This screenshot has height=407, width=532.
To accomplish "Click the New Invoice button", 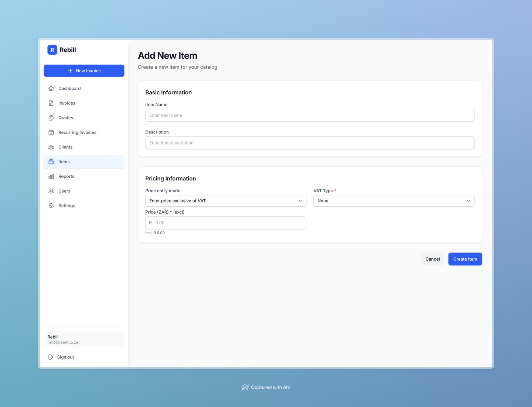I will click(84, 71).
